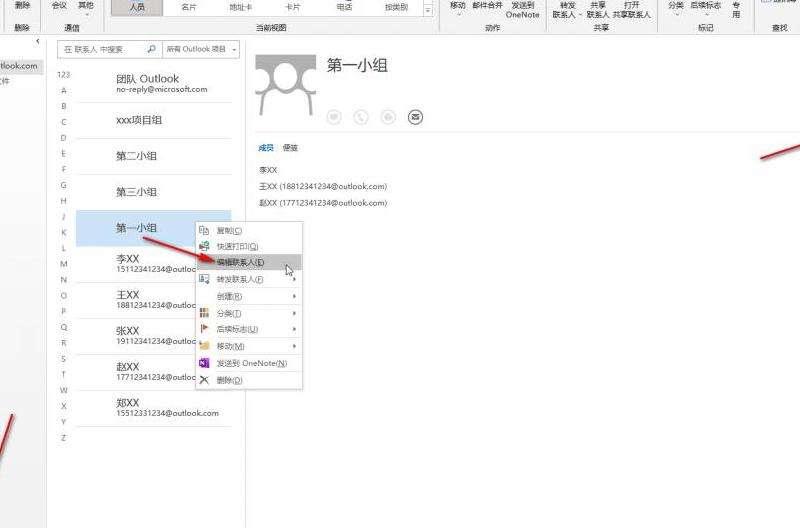Click the OneNote icon in the context menu
Viewport: 800px width, 528px height.
[x=205, y=363]
